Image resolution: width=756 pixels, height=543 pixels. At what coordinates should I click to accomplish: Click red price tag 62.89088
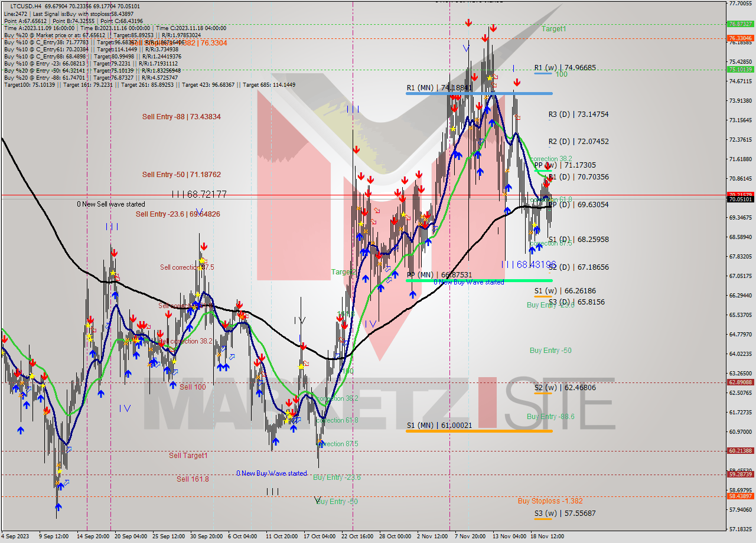740,382
